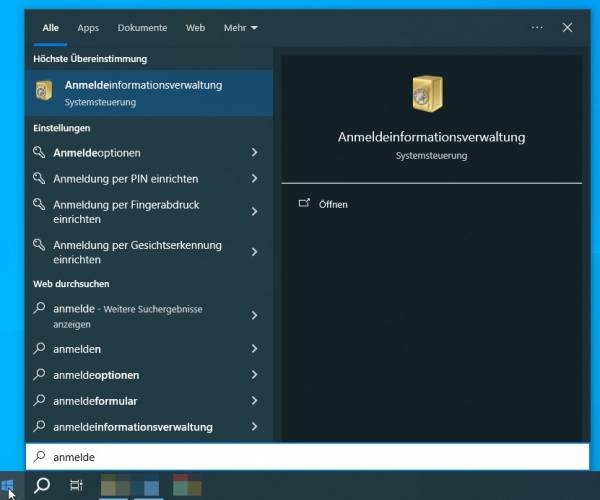600x500 pixels.
Task: Open the Windows Start button
Action: pyautogui.click(x=8, y=486)
